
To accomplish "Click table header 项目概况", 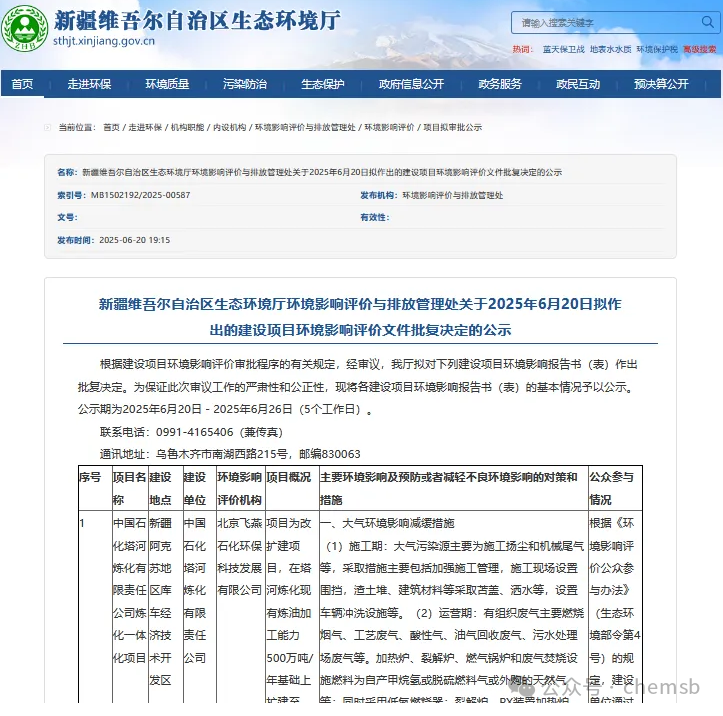I will point(289,477).
